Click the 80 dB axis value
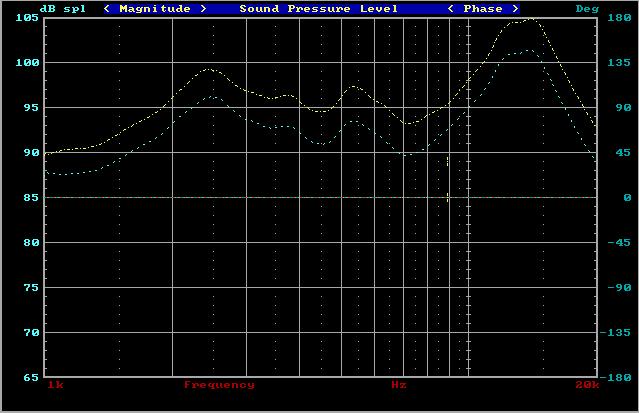The image size is (639, 413). [x=31, y=243]
